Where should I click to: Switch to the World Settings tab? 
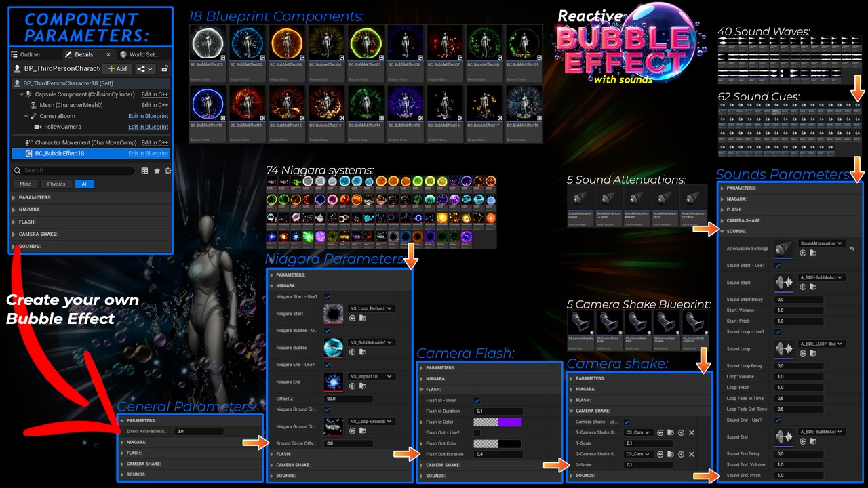[x=139, y=54]
